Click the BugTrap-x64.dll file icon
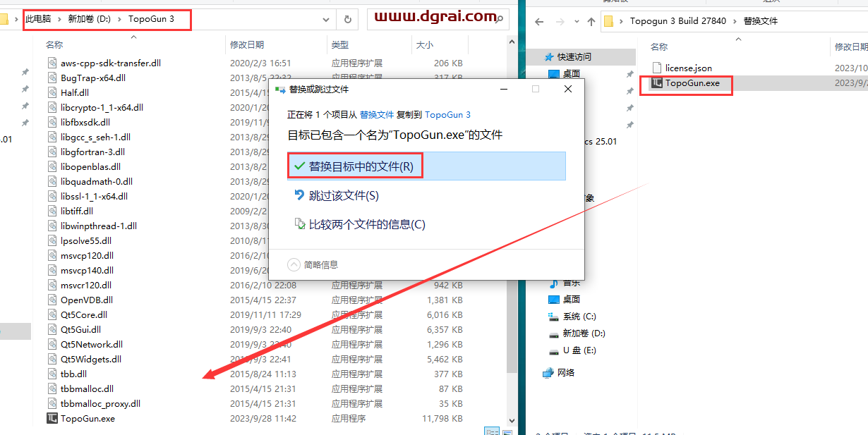Image resolution: width=868 pixels, height=435 pixels. (x=52, y=78)
